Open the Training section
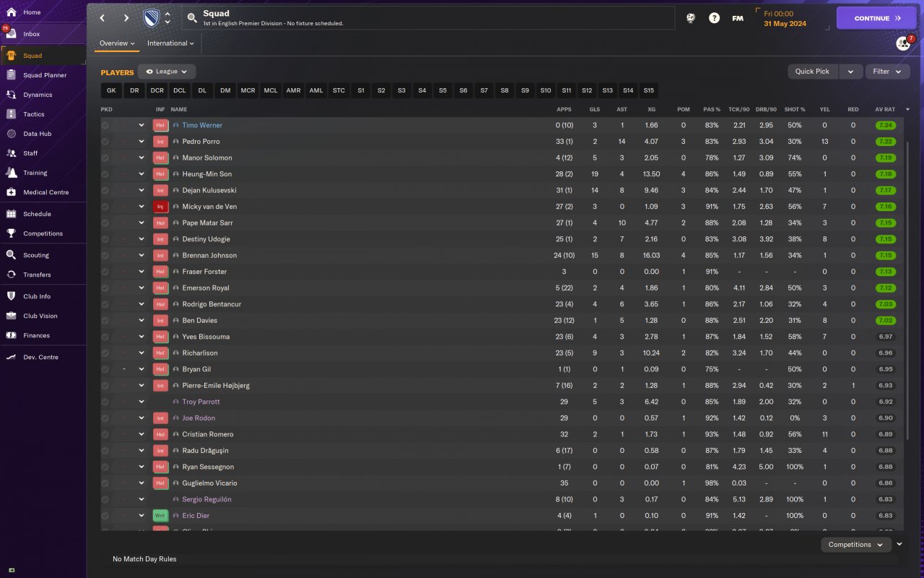This screenshot has height=578, width=924. point(43,173)
